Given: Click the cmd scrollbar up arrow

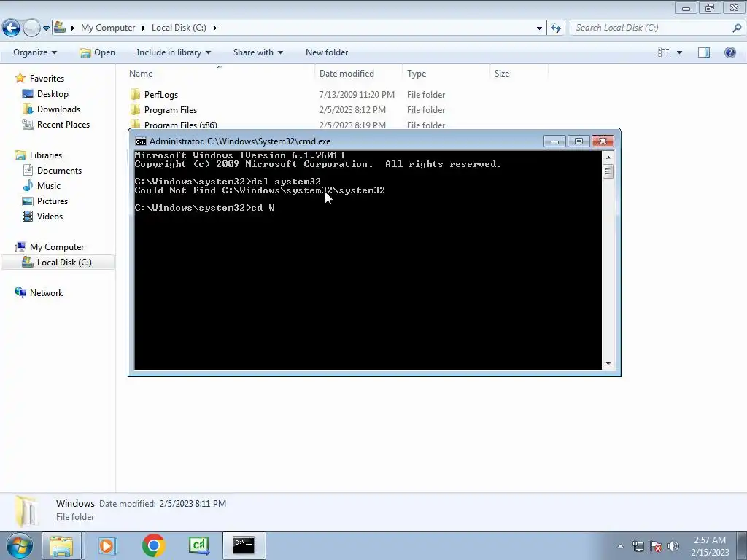Looking at the screenshot, I should (608, 157).
